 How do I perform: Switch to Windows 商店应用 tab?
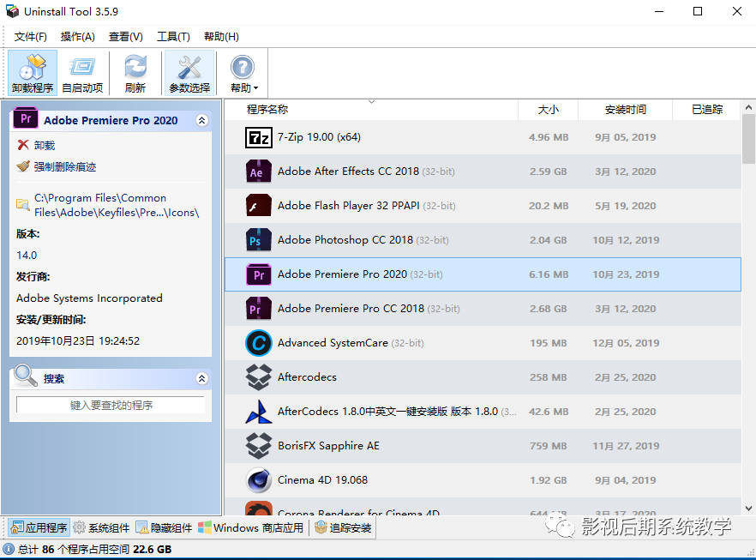coord(250,527)
